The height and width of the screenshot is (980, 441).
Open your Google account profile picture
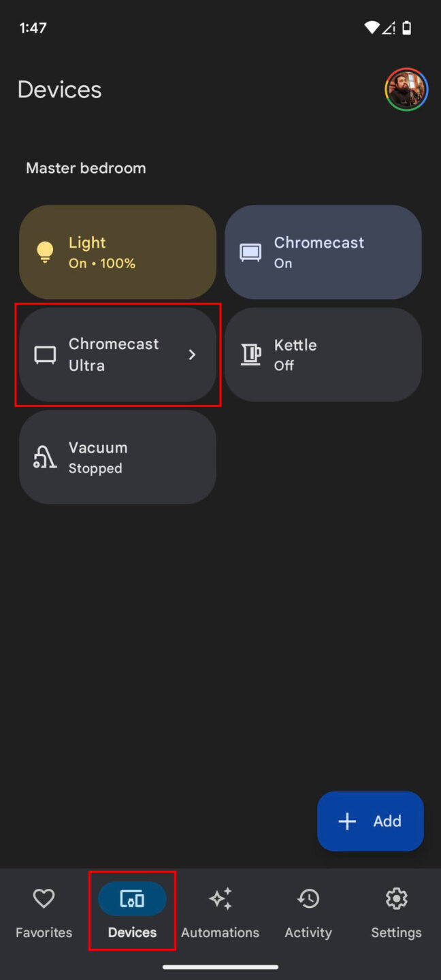pyautogui.click(x=406, y=89)
